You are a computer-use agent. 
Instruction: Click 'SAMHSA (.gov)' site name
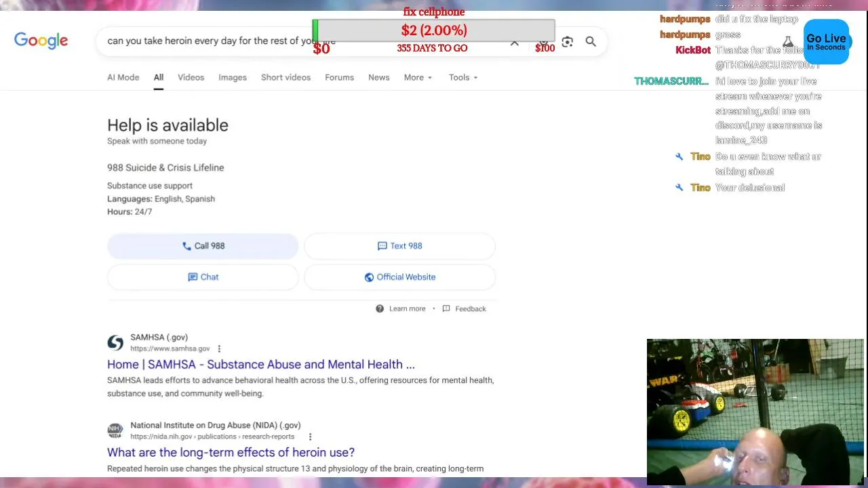(159, 337)
